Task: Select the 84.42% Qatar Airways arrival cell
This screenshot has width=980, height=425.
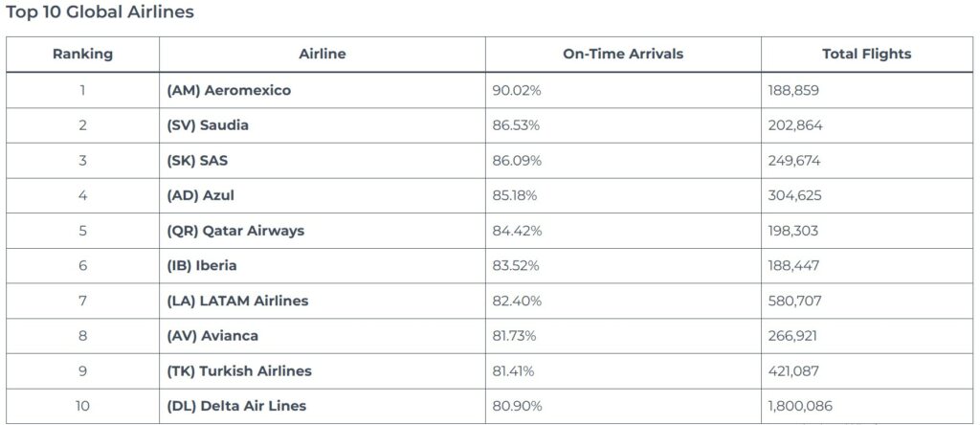Action: [x=516, y=231]
